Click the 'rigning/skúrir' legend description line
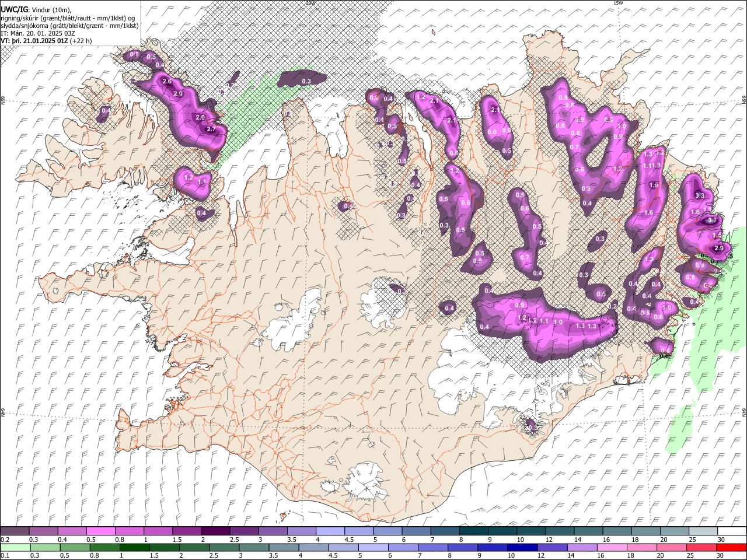The height and width of the screenshot is (560, 747). coord(68,18)
